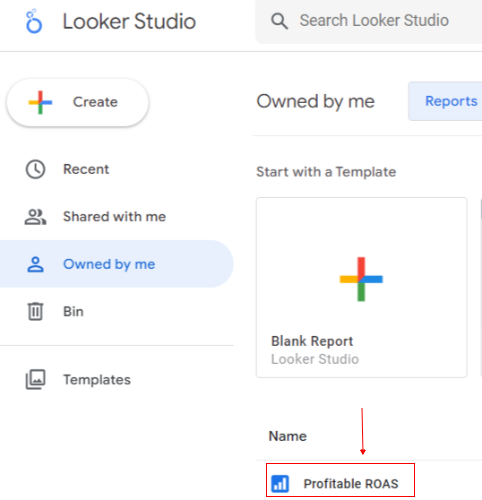Open the Blank Report template card
Screen dimensions: 482x500
362,287
